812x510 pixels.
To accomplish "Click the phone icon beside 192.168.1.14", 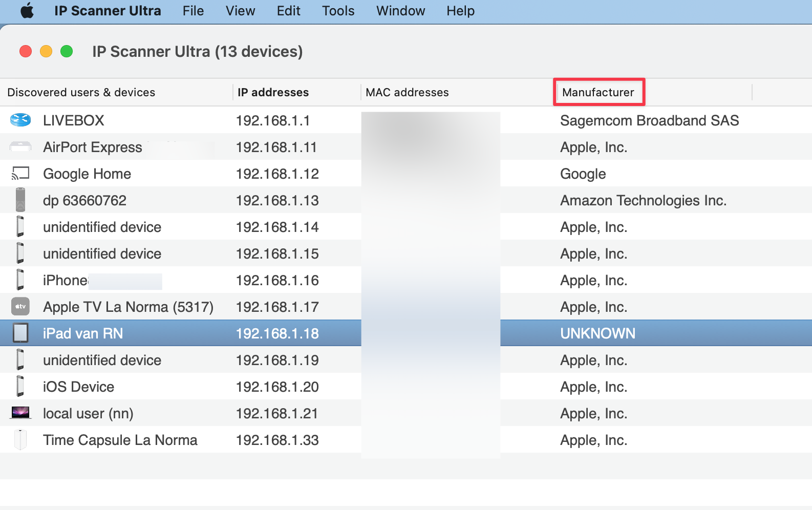I will [20, 227].
